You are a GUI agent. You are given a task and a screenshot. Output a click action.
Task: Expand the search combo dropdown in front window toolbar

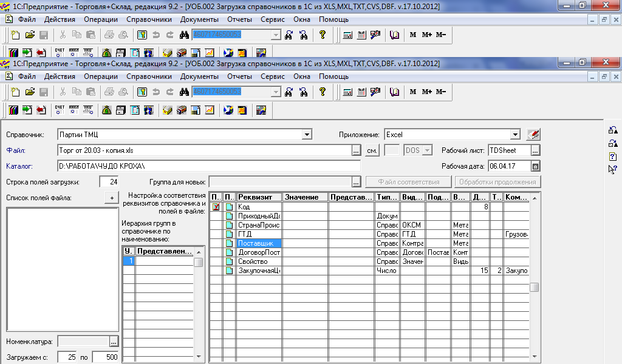pos(276,92)
